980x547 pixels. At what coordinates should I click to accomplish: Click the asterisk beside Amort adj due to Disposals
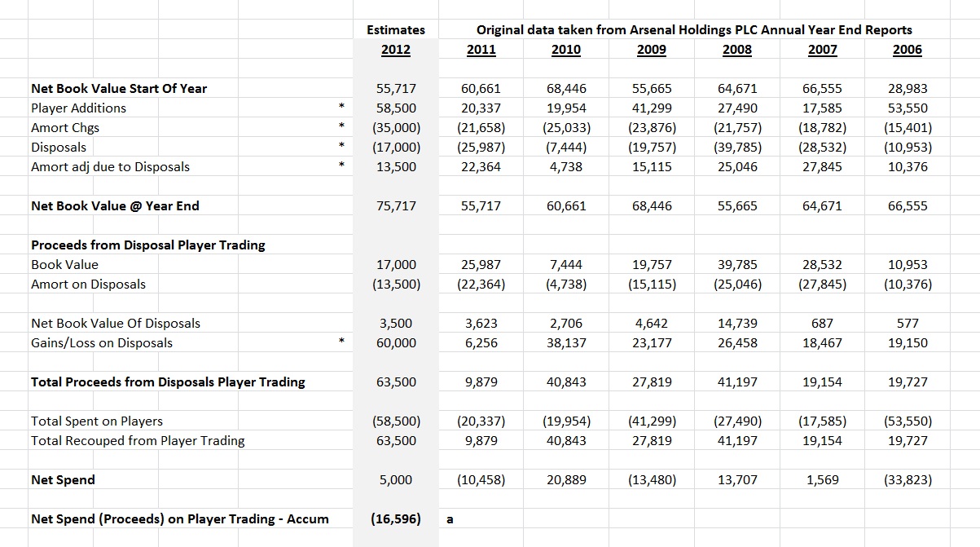click(x=343, y=166)
